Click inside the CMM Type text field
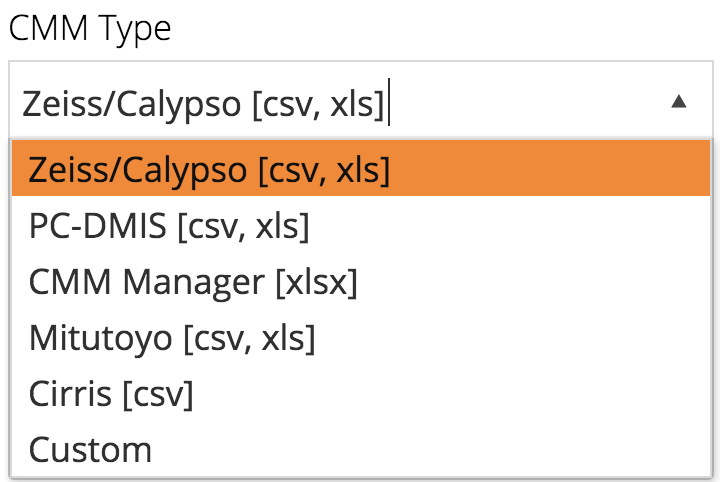720x482 pixels. 340,102
